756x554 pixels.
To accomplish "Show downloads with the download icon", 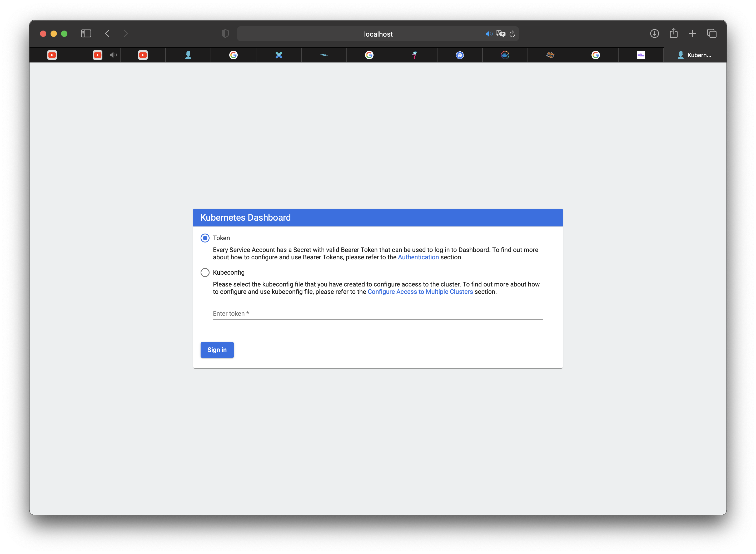I will pyautogui.click(x=654, y=33).
